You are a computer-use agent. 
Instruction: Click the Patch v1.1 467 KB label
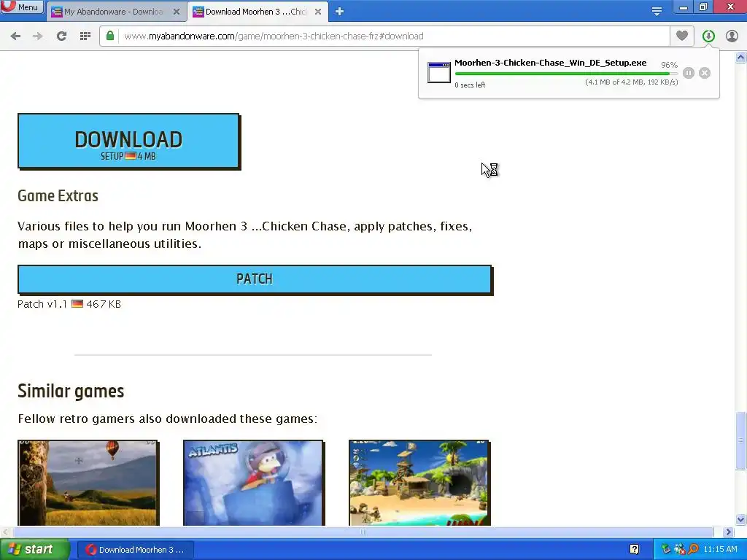69,304
